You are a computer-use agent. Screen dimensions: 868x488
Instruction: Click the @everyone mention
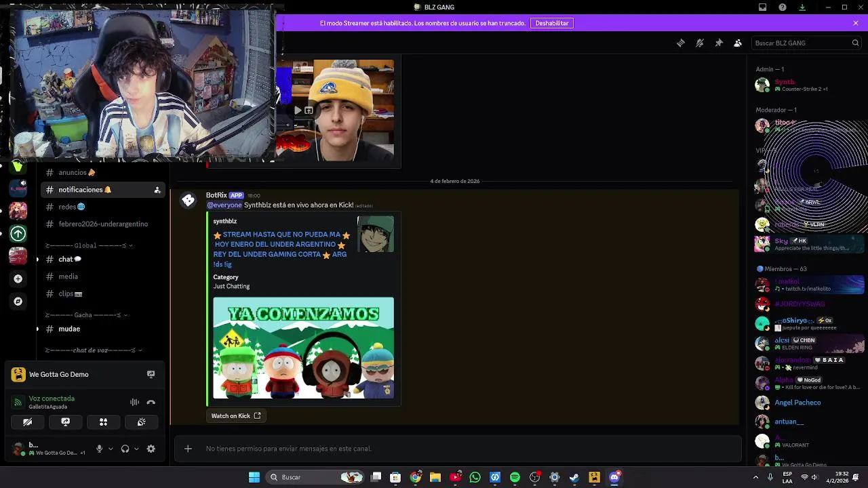point(224,205)
